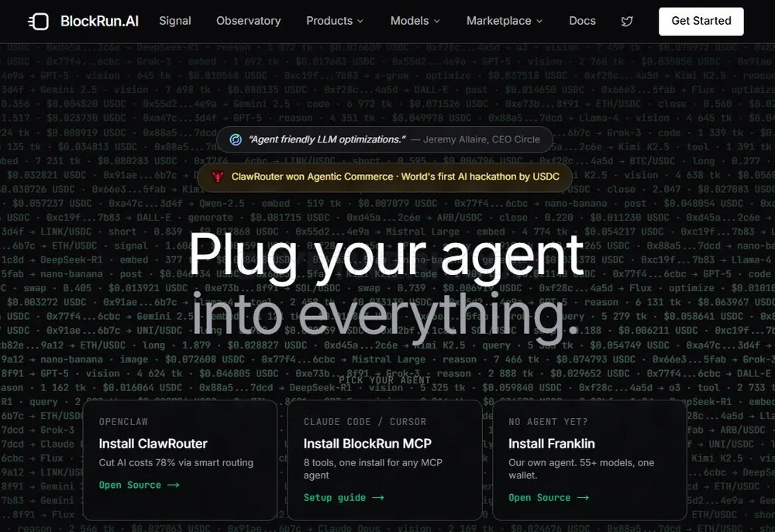This screenshot has height=532, width=775.
Task: Go to BlockRun.AI home via brand text
Action: point(99,21)
